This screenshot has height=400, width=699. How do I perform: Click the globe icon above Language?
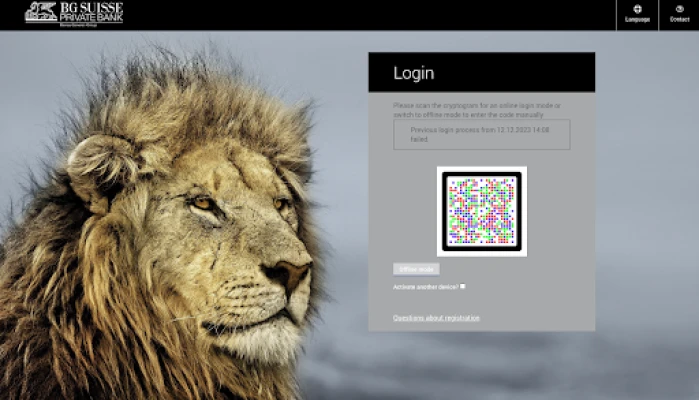637,9
